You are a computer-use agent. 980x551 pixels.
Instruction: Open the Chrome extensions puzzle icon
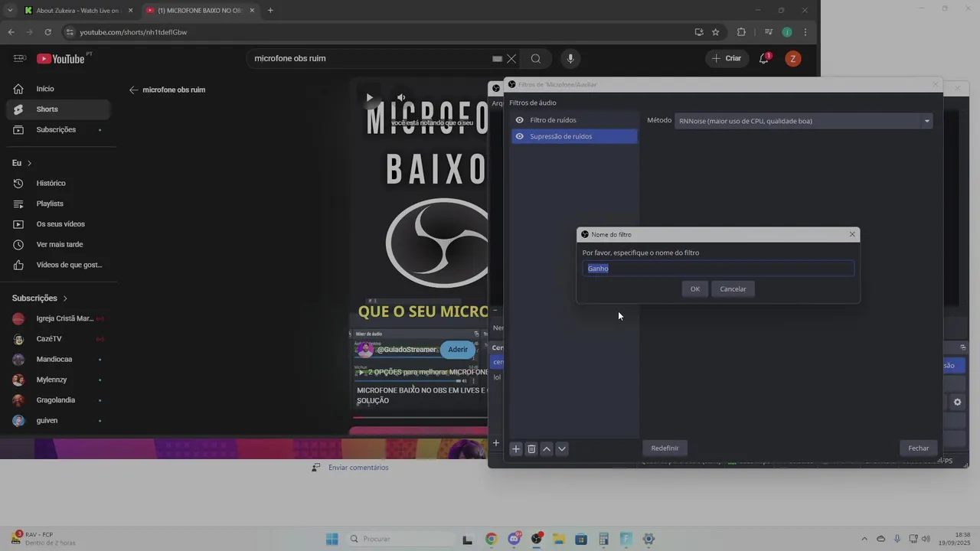pyautogui.click(x=741, y=32)
